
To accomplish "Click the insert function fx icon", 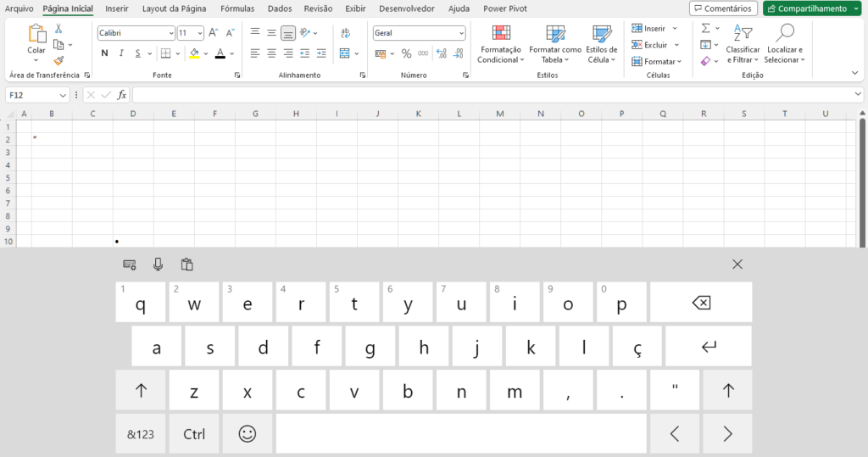I will pyautogui.click(x=122, y=95).
